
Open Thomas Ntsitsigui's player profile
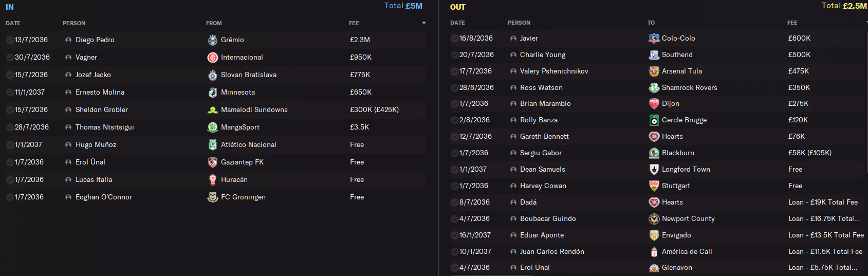[x=104, y=127]
